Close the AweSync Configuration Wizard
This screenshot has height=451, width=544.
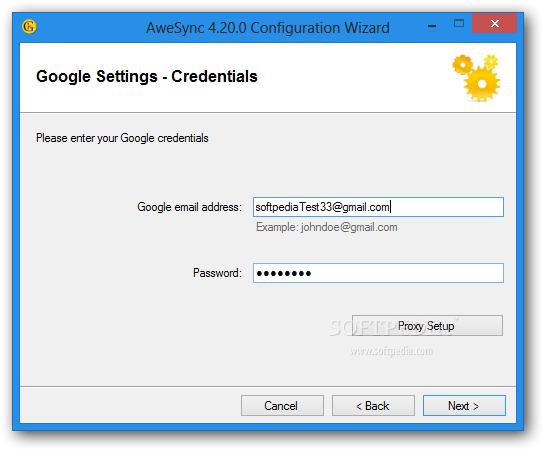pos(494,24)
